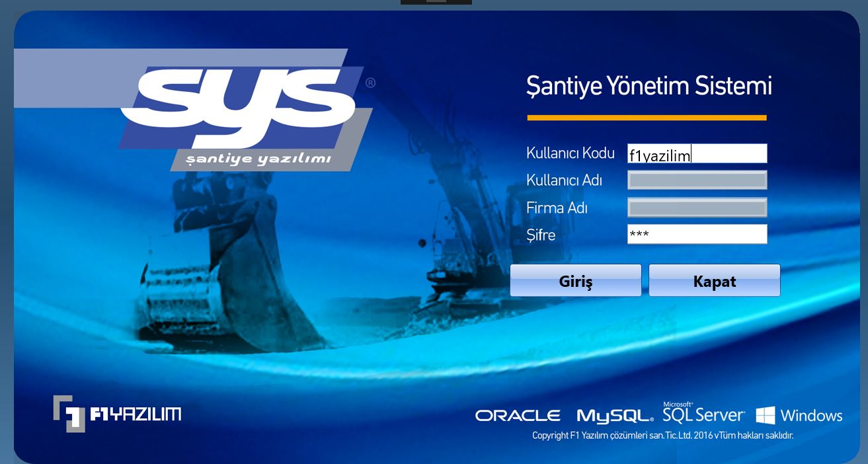Select the Şifre password field

click(x=697, y=234)
